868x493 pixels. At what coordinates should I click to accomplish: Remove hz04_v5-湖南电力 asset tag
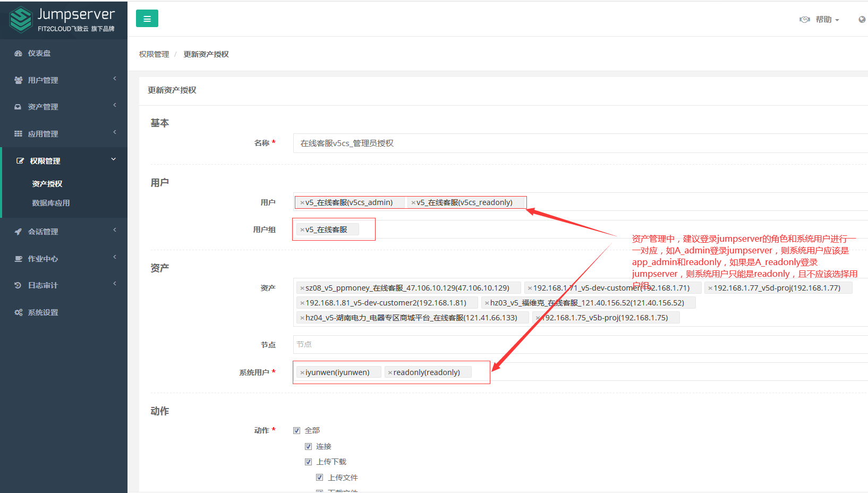tap(302, 318)
